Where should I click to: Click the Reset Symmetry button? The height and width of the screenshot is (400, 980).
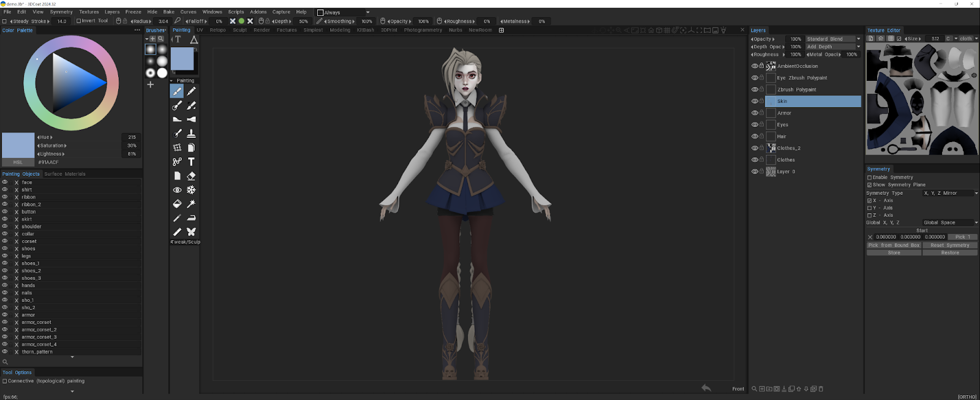click(x=950, y=245)
